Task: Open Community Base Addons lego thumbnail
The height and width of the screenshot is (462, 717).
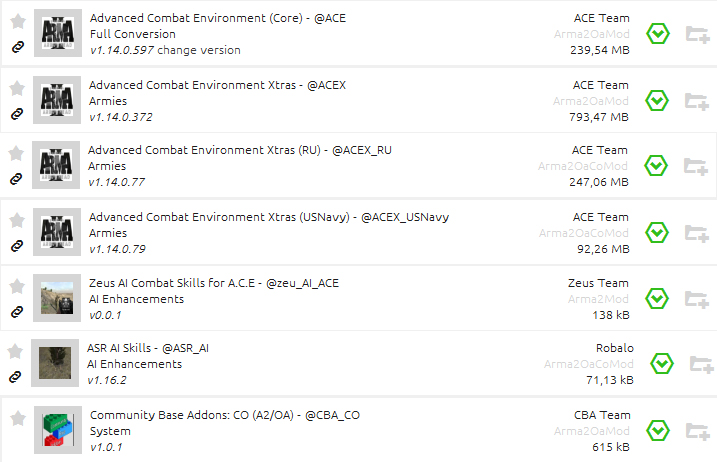Action: pyautogui.click(x=57, y=429)
